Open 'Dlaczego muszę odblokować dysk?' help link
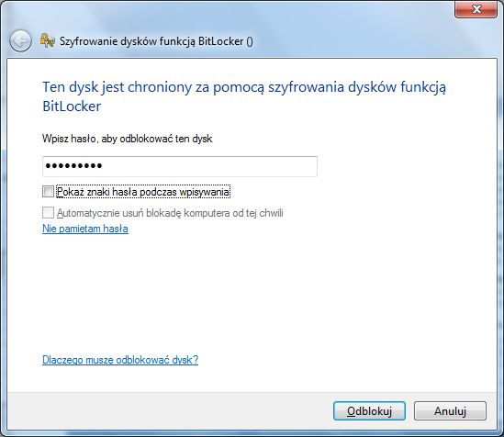Viewport: 504px width, 437px height. (120, 360)
